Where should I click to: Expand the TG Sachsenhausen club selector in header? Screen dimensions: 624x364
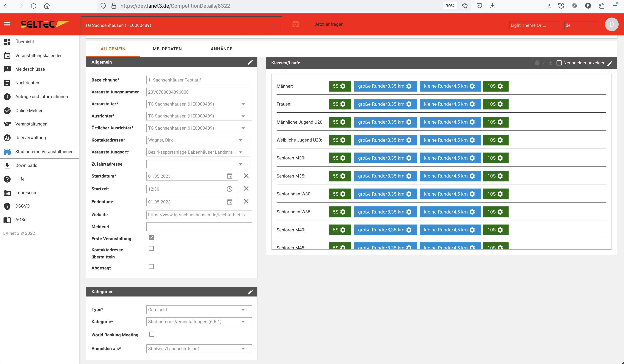point(181,25)
